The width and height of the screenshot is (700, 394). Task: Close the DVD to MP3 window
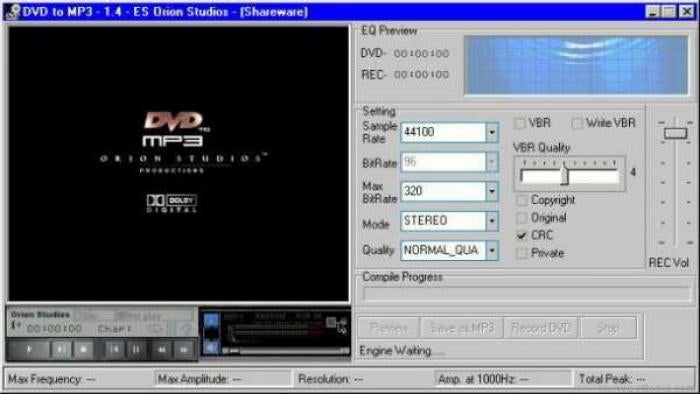[x=686, y=11]
